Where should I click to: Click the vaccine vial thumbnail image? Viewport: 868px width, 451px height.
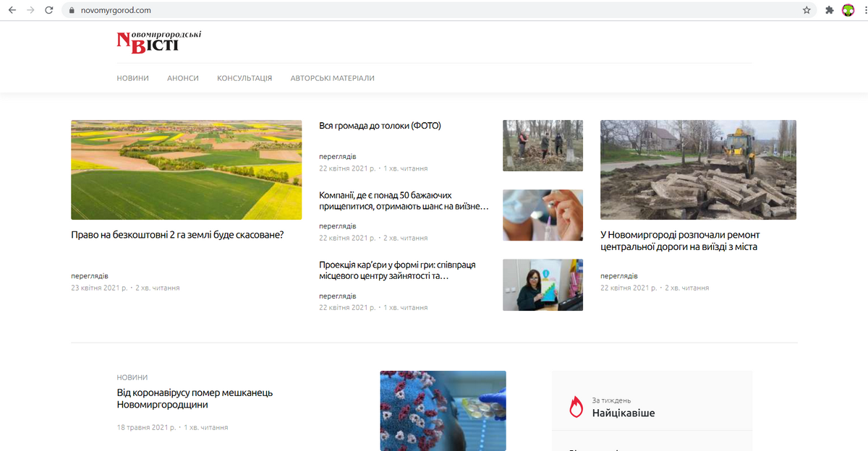tap(542, 215)
